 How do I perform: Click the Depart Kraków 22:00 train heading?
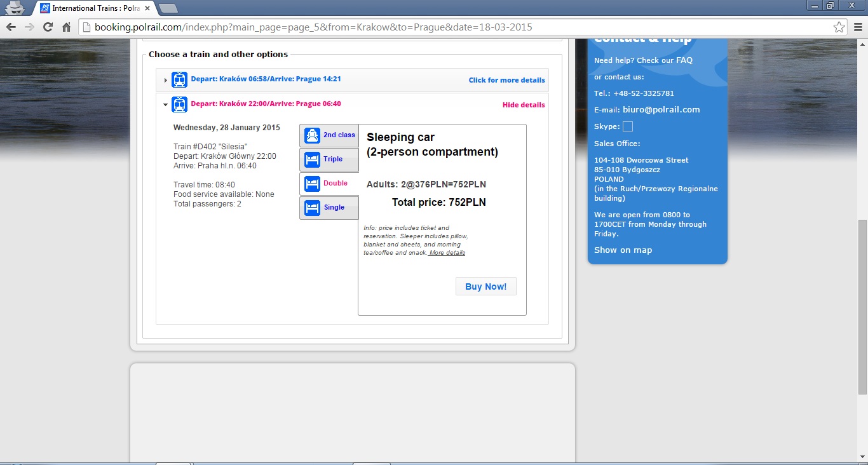[266, 104]
